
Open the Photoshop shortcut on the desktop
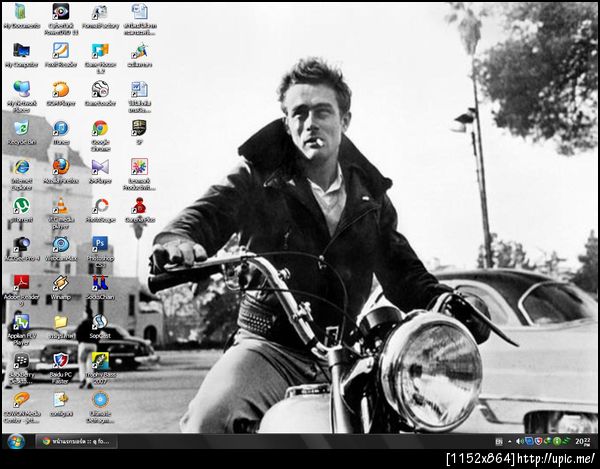pyautogui.click(x=100, y=244)
